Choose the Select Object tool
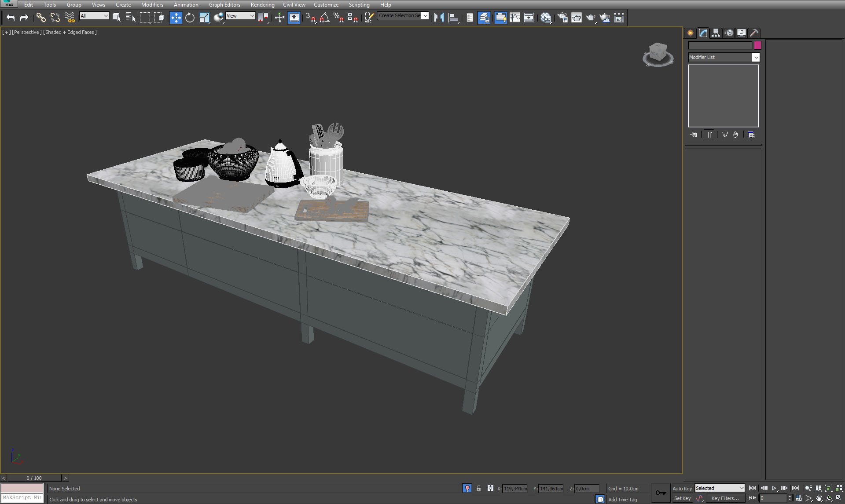This screenshot has height=504, width=845. point(117,18)
